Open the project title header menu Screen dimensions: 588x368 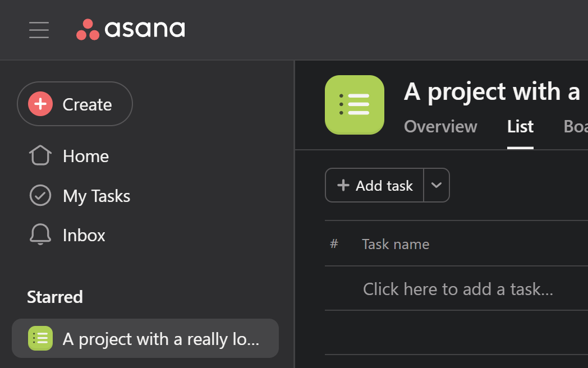click(x=492, y=91)
